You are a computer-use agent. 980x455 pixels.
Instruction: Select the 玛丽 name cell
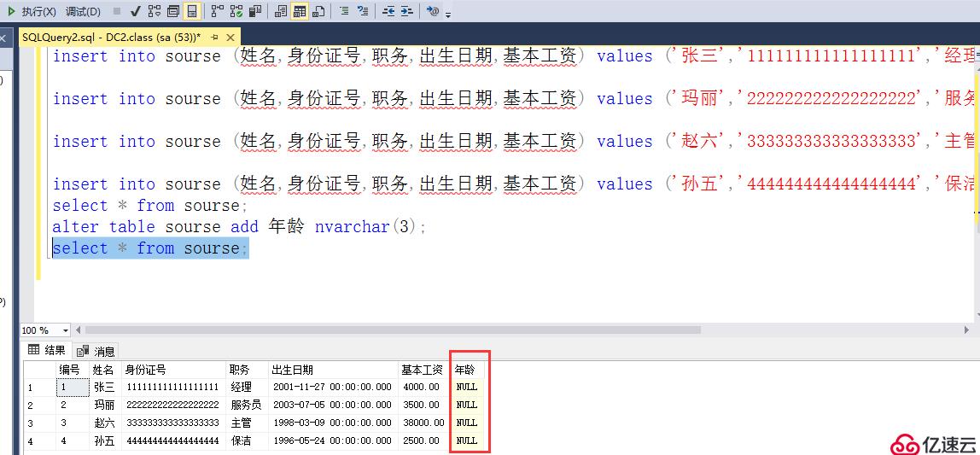(106, 405)
